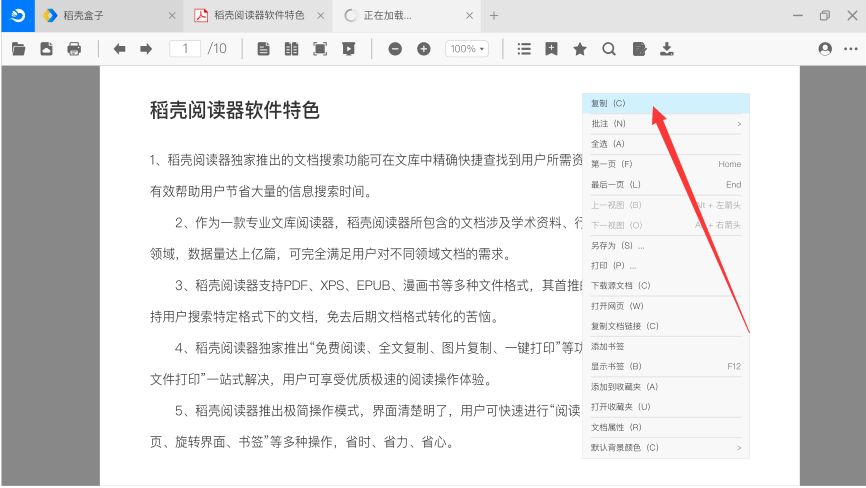Choose 添加书签 menu item
The width and height of the screenshot is (866, 488).
666,347
